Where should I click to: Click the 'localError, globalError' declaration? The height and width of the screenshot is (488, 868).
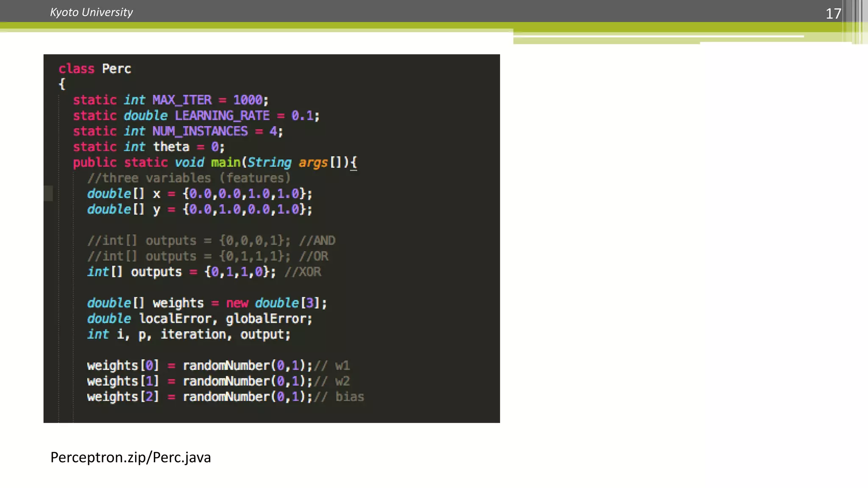click(200, 319)
